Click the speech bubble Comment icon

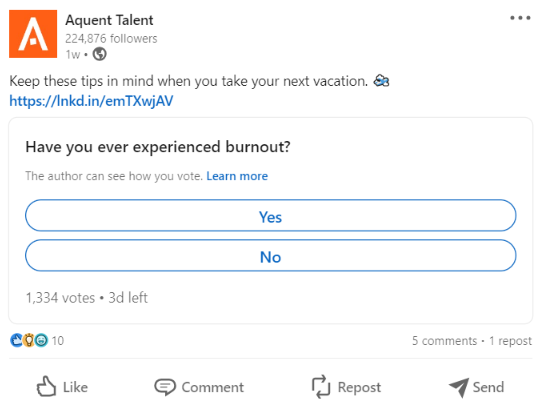[165, 387]
